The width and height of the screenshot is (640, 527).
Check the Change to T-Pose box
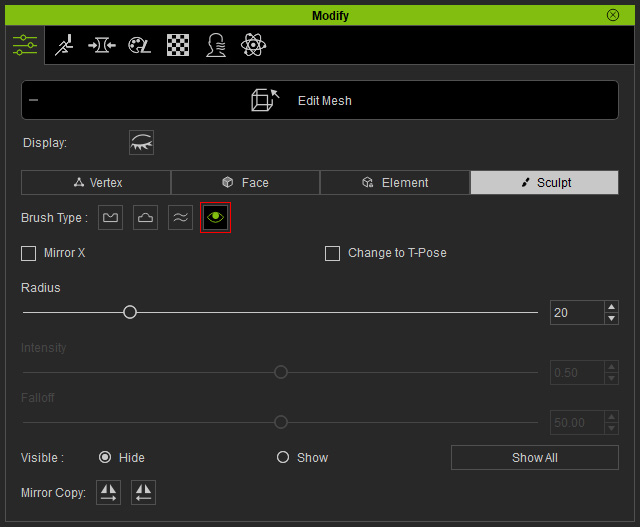(332, 253)
